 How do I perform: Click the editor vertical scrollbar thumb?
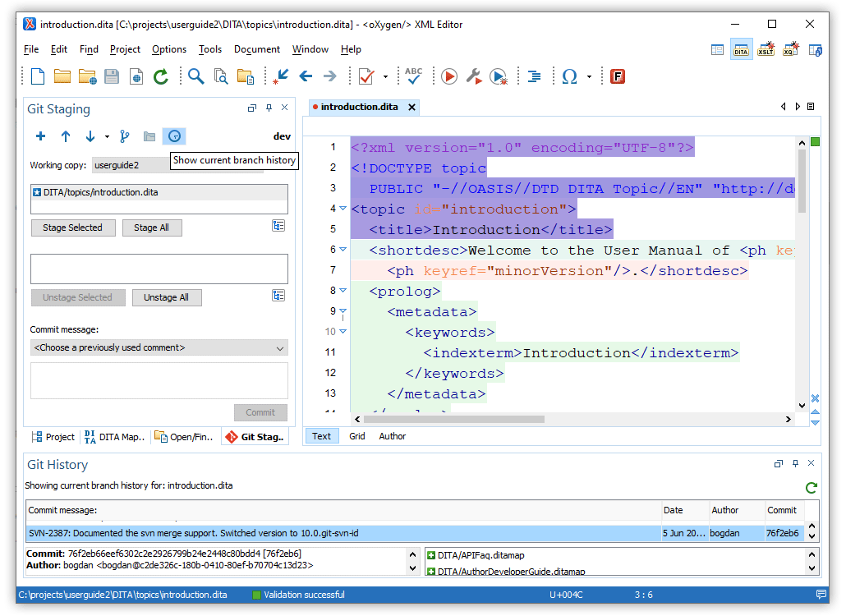[x=802, y=181]
